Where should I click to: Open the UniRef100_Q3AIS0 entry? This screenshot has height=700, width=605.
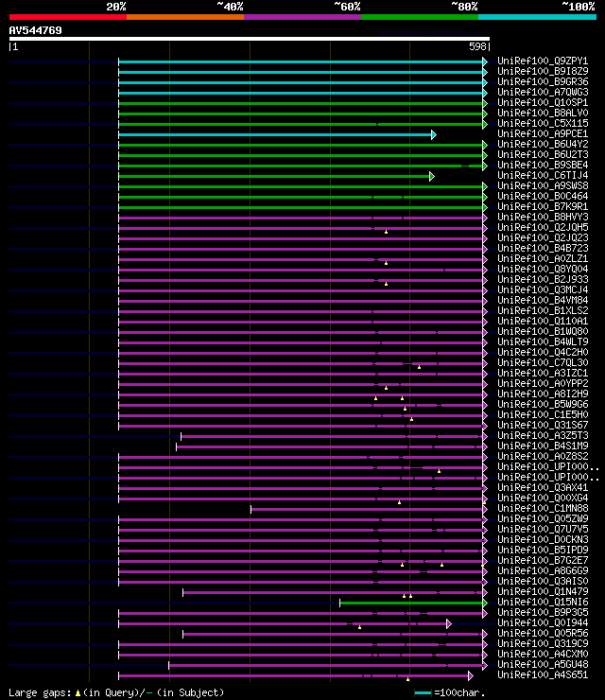[543, 581]
